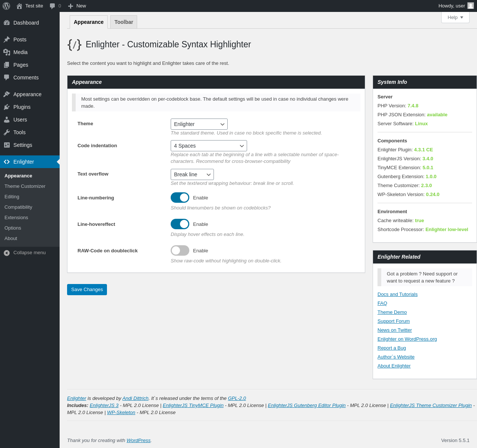The width and height of the screenshot is (477, 448).
Task: Click the PHP Version 7.4.8 value
Action: pos(413,106)
